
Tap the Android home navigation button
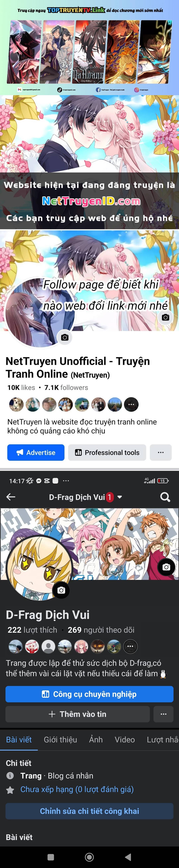coord(89,857)
